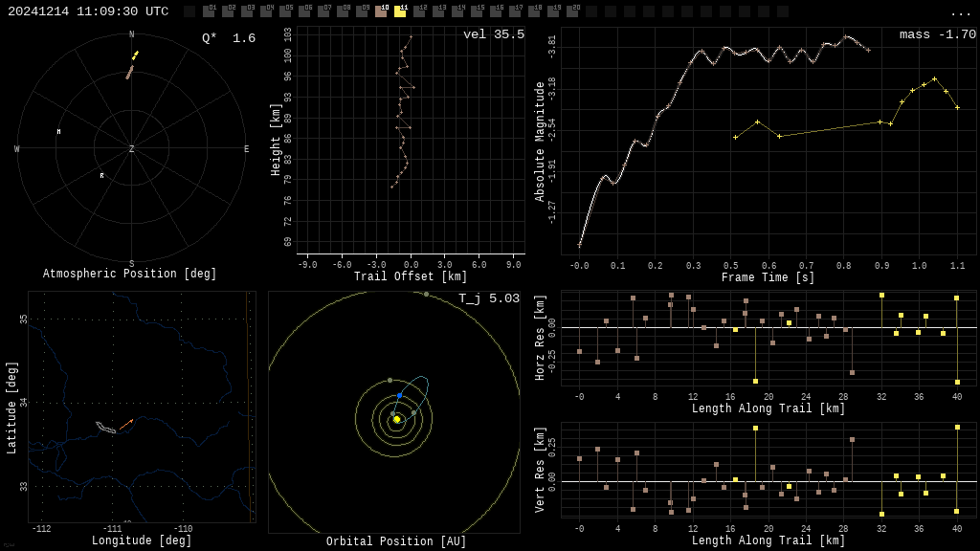This screenshot has height=551, width=980.
Task: Select station square 20 in top bar
Action: tap(572, 11)
